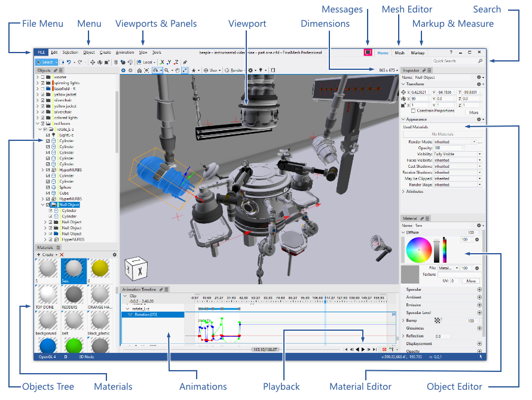532x400 pixels.
Task: Click the help question mark icon
Action: coord(451,52)
